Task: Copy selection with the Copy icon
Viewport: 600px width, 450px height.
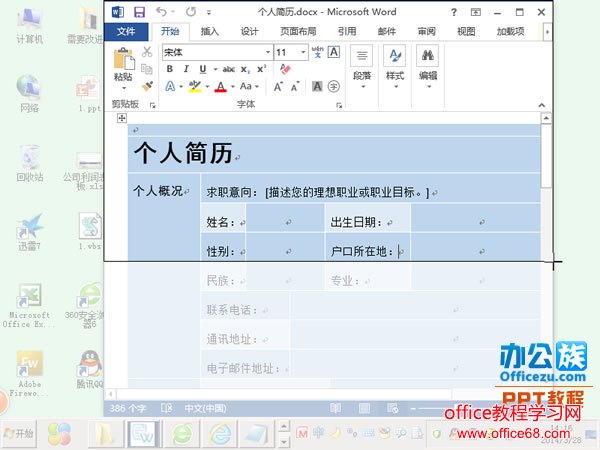Action: click(147, 69)
